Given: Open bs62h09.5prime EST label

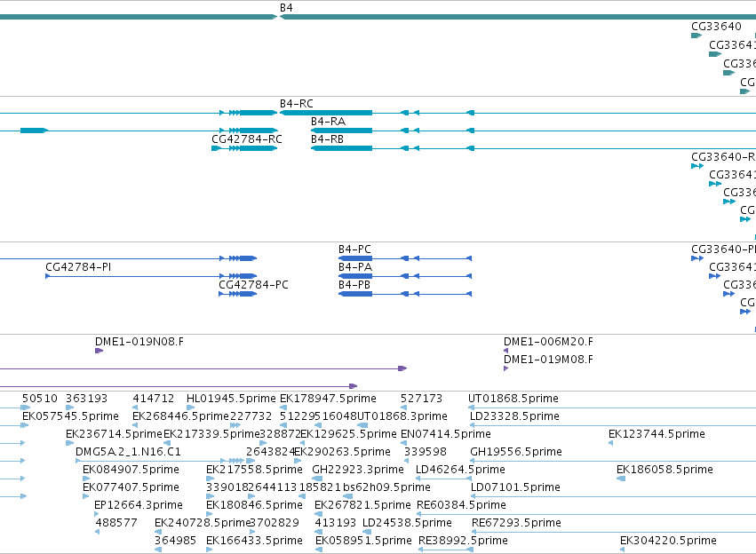Looking at the screenshot, I should tap(386, 488).
